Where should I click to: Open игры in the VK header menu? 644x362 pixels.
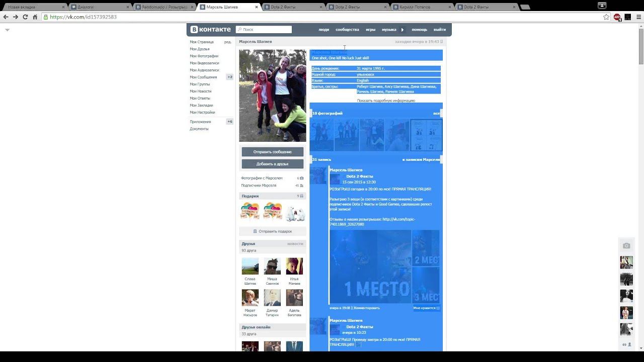[370, 30]
